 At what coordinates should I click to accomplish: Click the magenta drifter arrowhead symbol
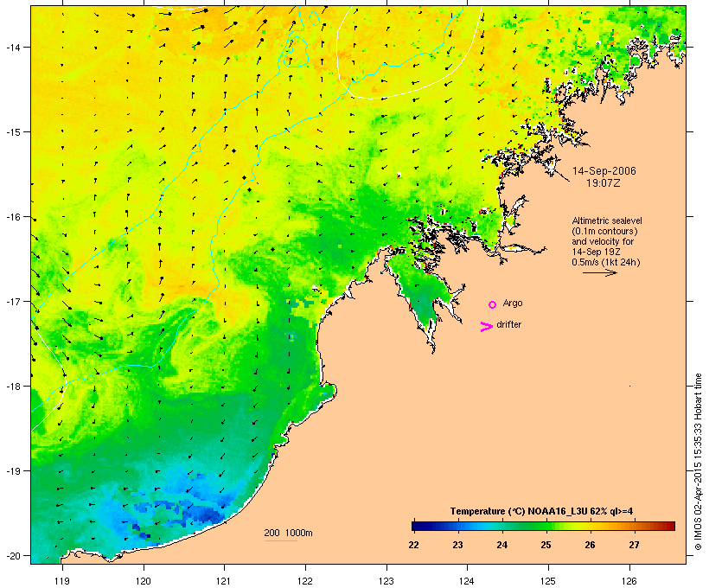[487, 327]
